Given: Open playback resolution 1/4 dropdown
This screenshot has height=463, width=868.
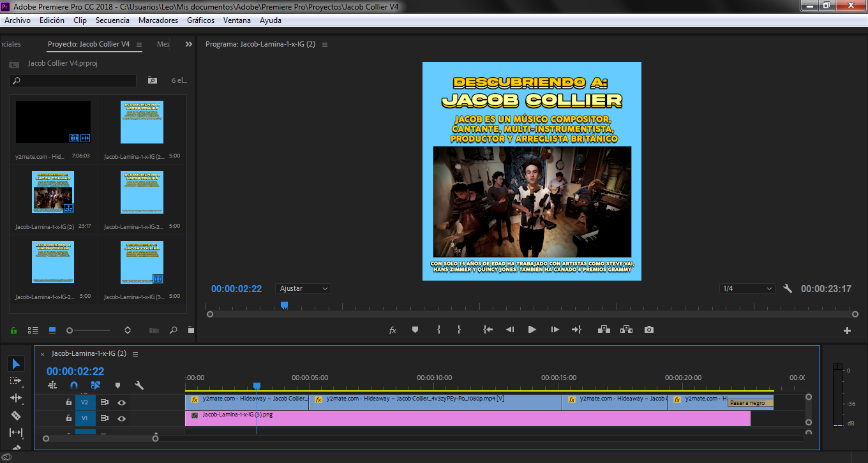Looking at the screenshot, I should click(747, 289).
